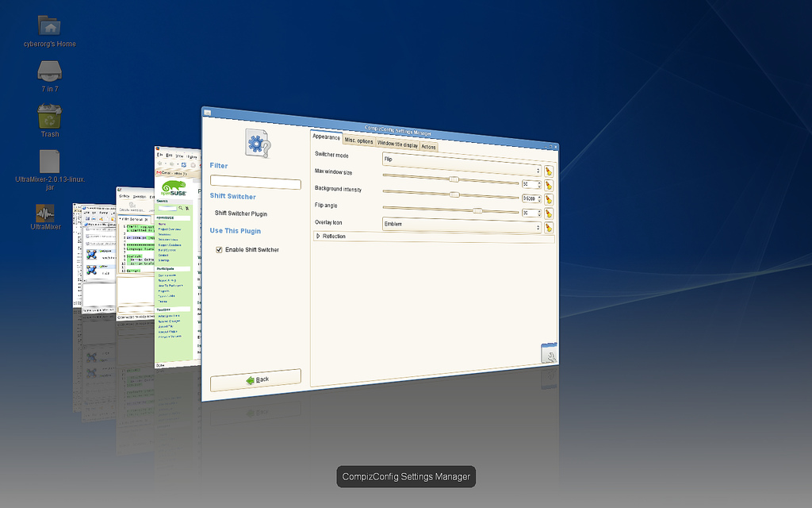Click the Back button
This screenshot has width=812, height=508.
click(255, 379)
